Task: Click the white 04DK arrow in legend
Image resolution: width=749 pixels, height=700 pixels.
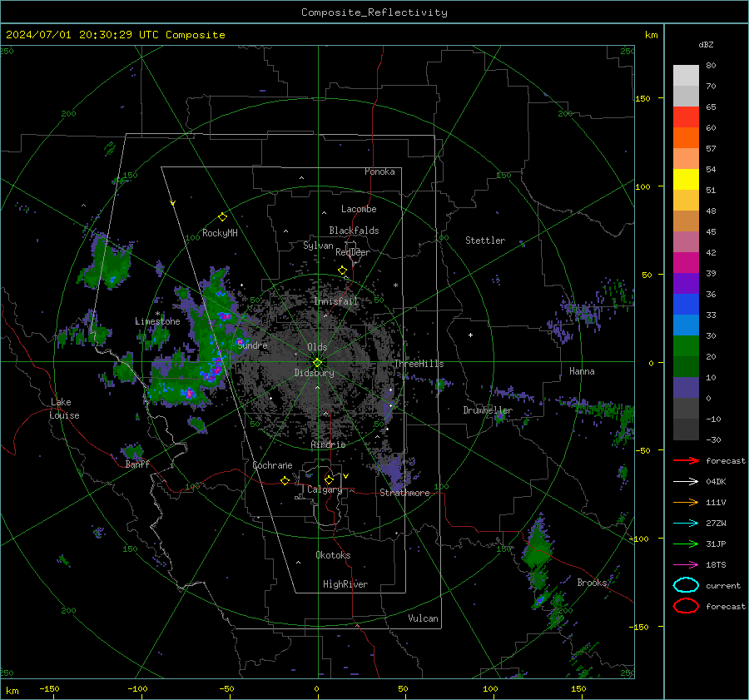Action: click(686, 482)
